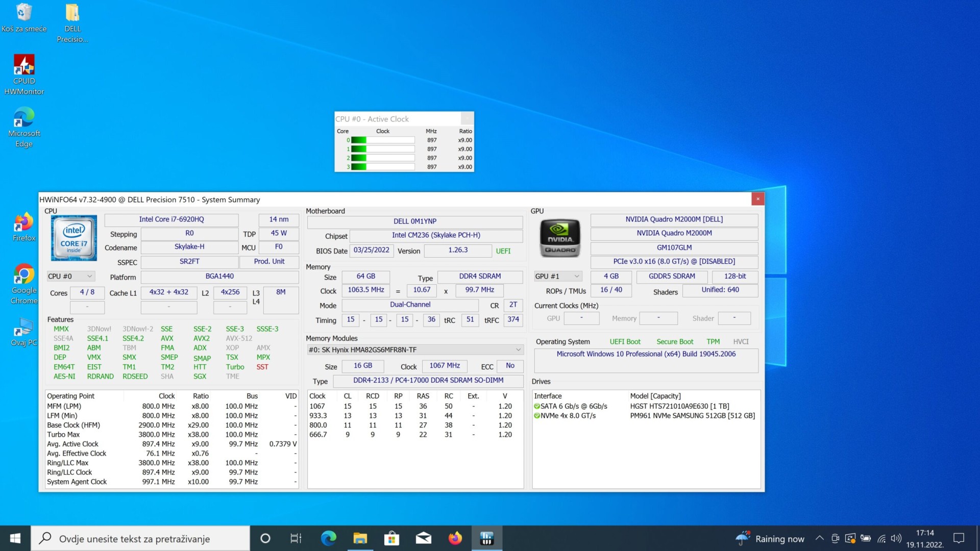The width and height of the screenshot is (980, 551).
Task: Expand the GPU #1 selector dropdown
Action: pos(557,276)
